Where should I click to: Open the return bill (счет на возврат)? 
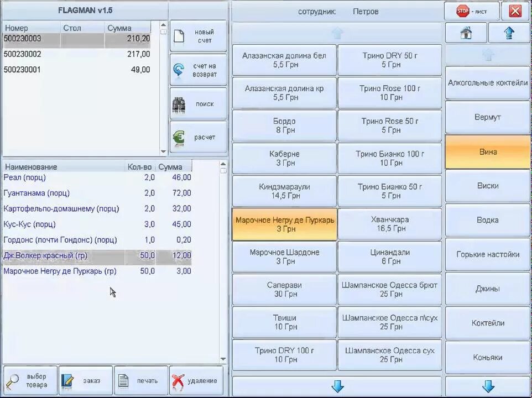coord(198,70)
